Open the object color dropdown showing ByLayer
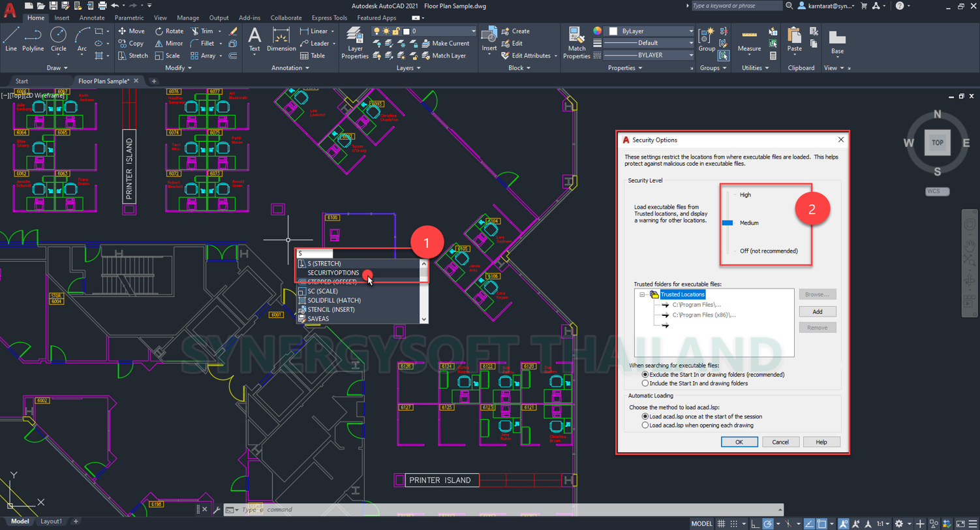This screenshot has height=530, width=980. (690, 31)
